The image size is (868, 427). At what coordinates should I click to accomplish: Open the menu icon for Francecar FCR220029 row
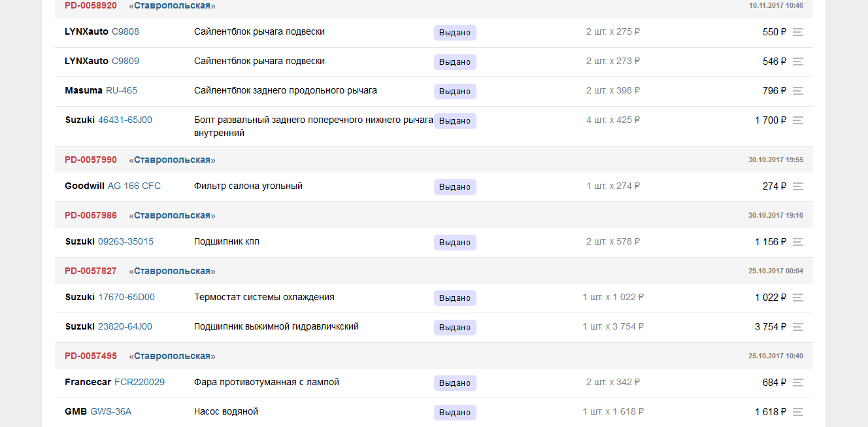click(x=797, y=383)
